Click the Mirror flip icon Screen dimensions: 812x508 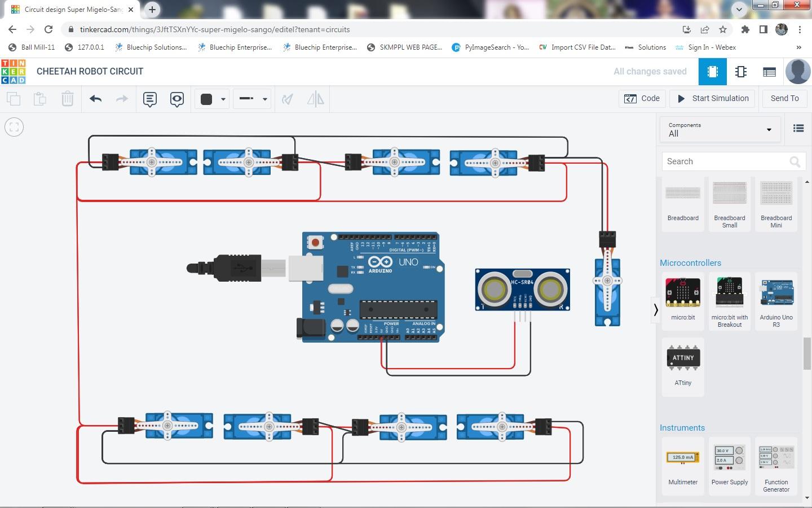pos(316,99)
